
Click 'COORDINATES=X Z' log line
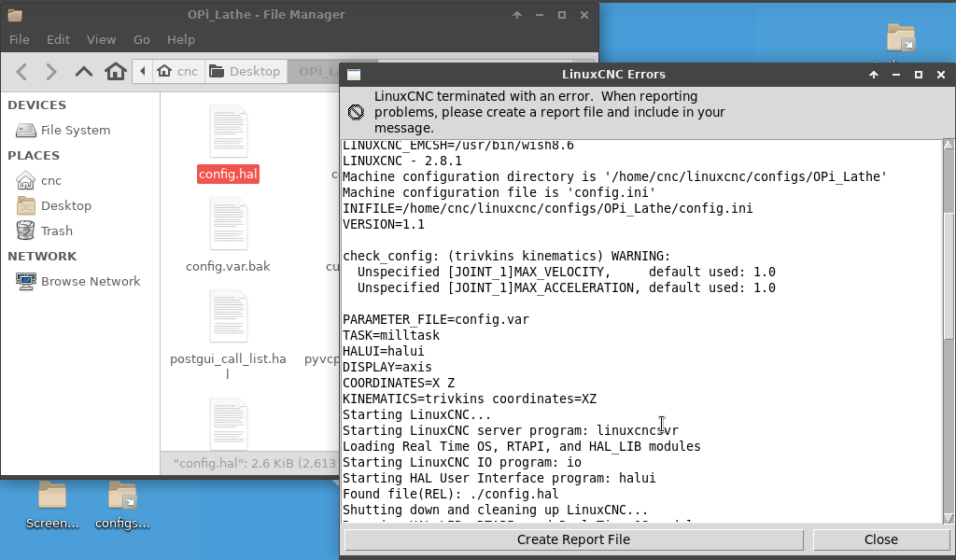[399, 383]
